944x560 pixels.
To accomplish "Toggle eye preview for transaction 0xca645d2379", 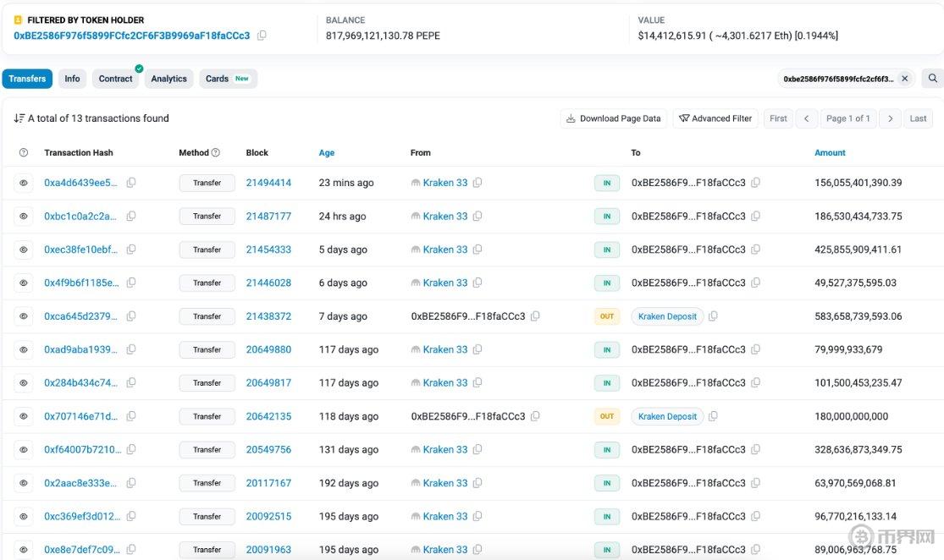I will (x=24, y=316).
